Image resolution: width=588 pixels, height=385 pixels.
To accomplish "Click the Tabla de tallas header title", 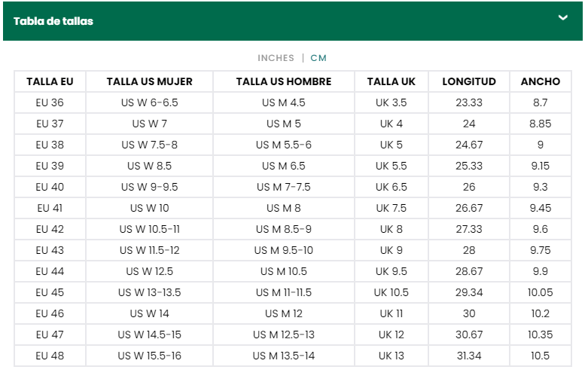I will coord(53,21).
